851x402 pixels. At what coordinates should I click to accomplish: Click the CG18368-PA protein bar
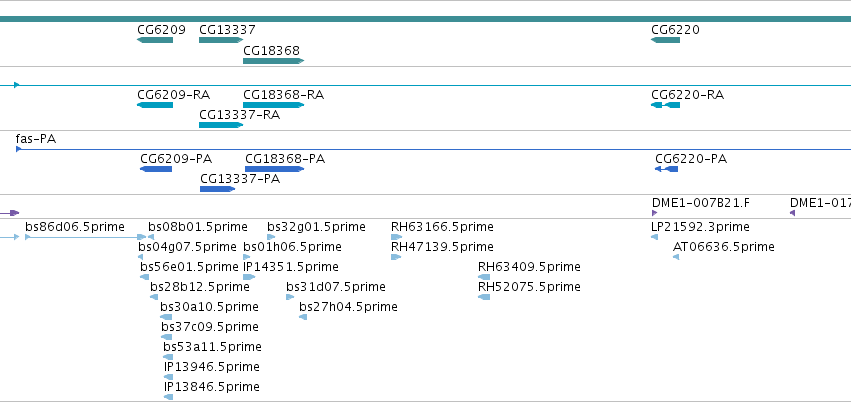click(275, 169)
